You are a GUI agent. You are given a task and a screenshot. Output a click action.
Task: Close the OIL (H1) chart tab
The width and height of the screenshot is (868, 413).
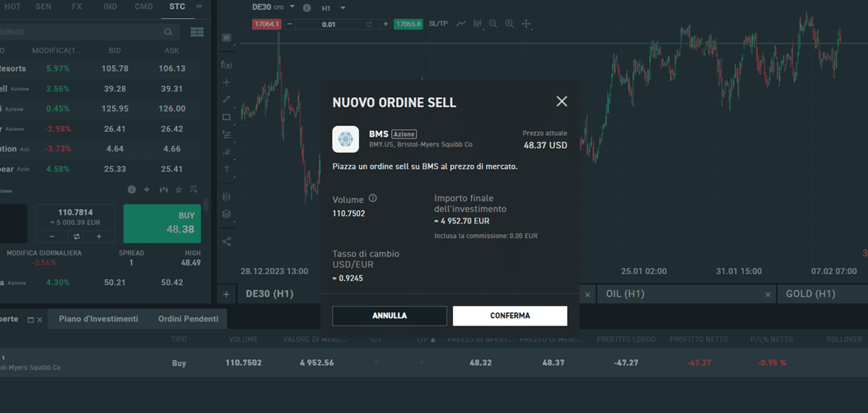(x=768, y=294)
